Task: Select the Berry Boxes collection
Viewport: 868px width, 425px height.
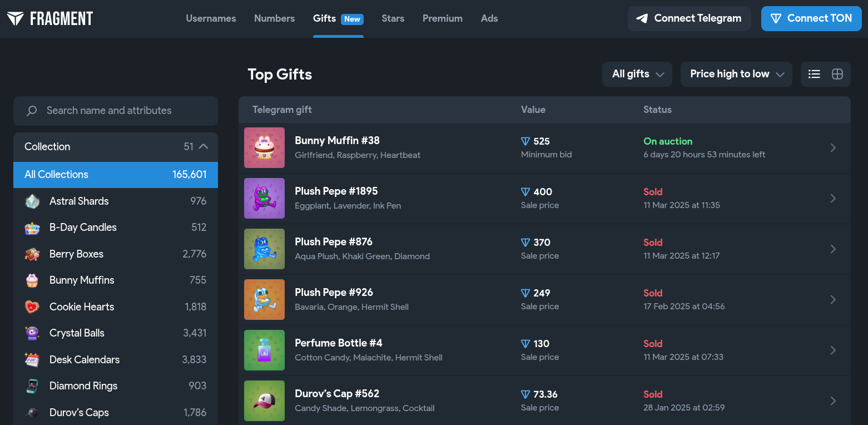Action: (x=116, y=254)
